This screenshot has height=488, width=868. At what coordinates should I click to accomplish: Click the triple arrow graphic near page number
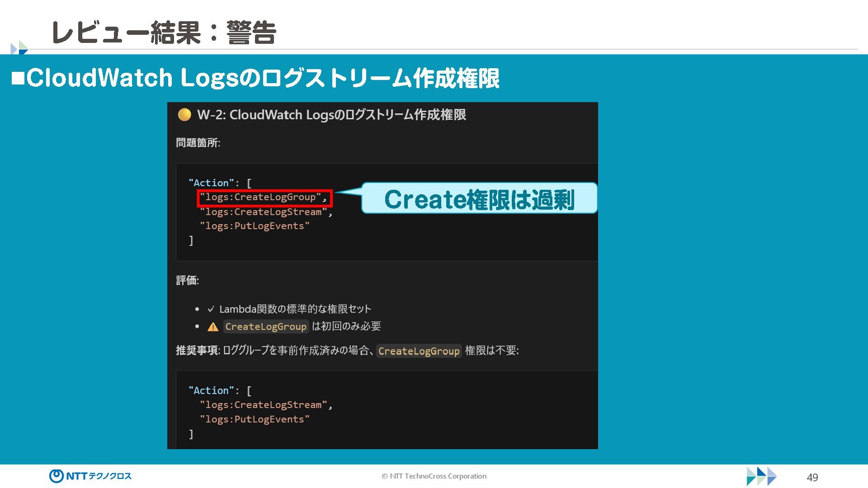(761, 476)
